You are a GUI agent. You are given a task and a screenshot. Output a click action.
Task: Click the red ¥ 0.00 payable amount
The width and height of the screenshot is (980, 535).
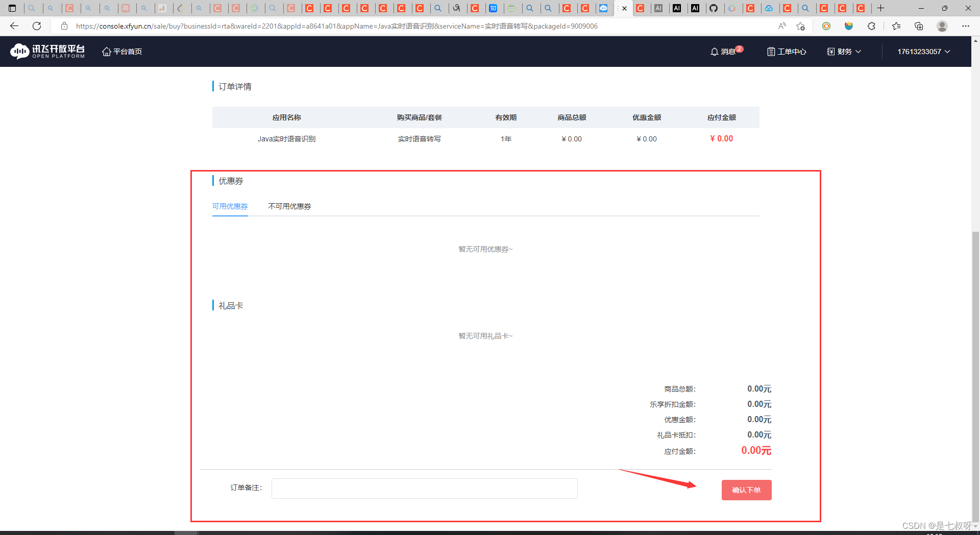[721, 138]
